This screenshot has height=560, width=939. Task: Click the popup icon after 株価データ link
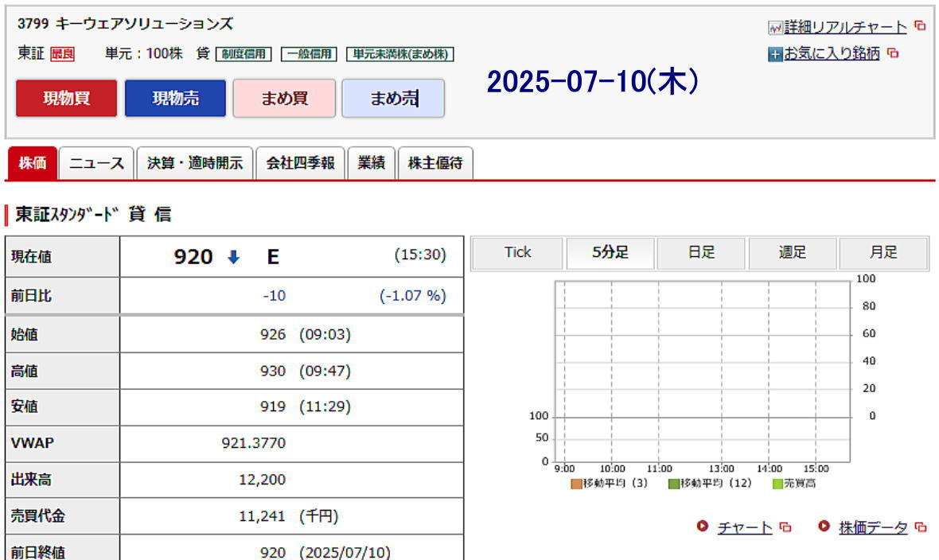pos(921,527)
